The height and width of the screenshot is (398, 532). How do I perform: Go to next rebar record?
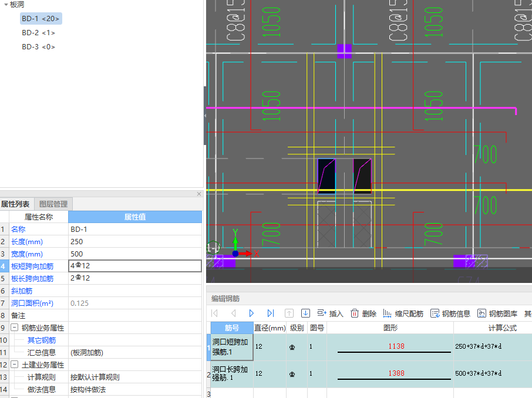[251, 313]
